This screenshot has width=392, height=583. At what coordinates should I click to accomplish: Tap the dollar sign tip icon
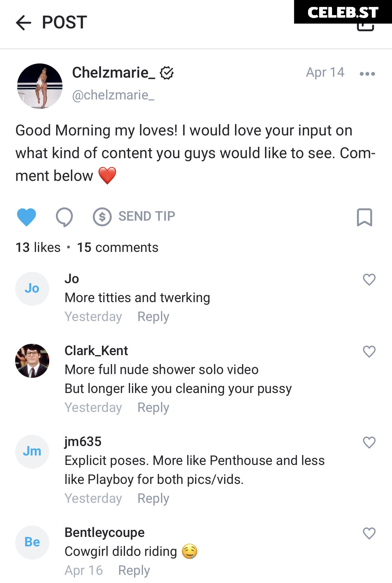click(102, 217)
